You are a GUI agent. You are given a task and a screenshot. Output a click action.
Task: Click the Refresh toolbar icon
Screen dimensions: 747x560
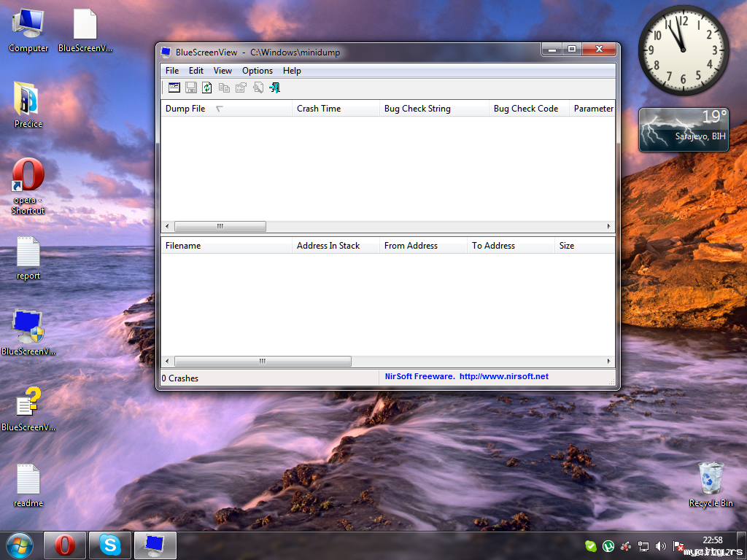point(207,87)
